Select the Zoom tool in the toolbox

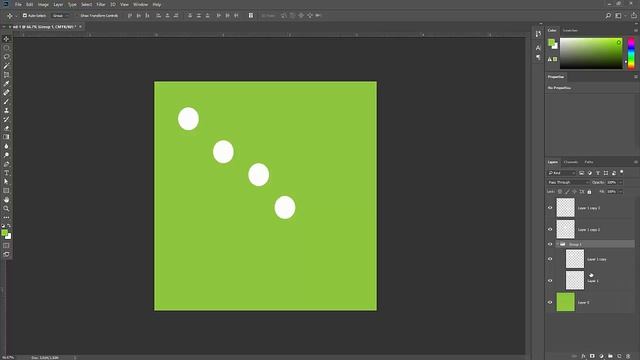[x=6, y=209]
